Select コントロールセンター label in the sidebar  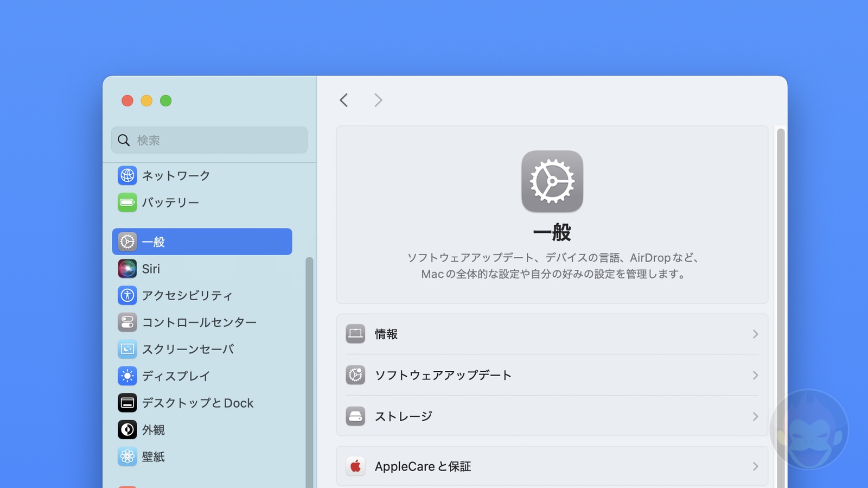[x=199, y=322]
